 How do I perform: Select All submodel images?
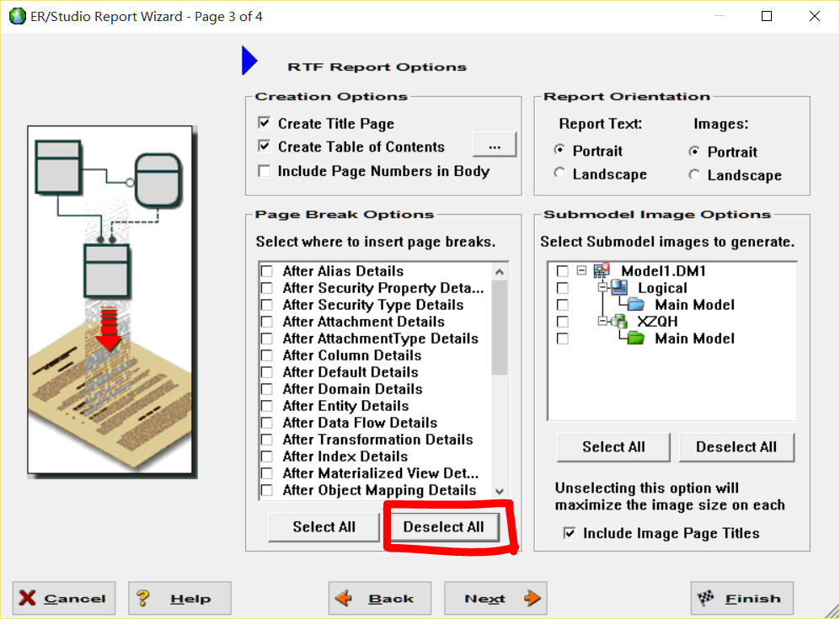point(613,447)
